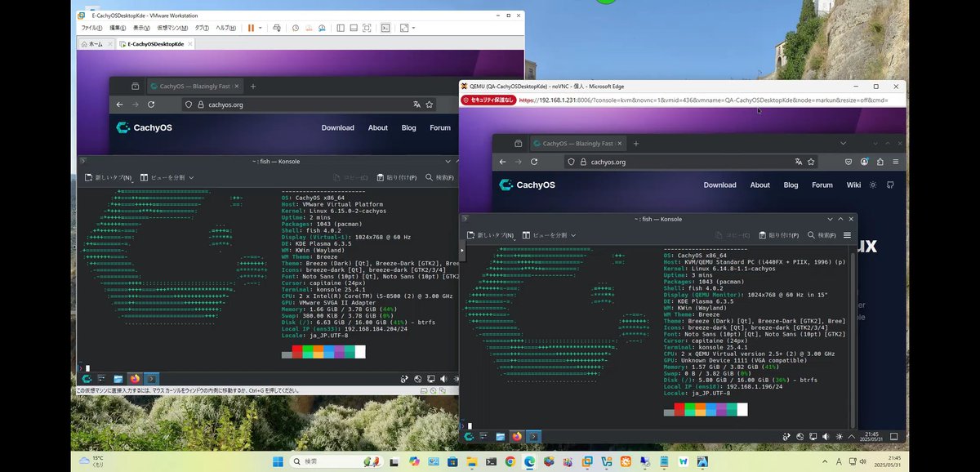
Task: Click About link in VMware guest CachyOS site
Action: (378, 128)
